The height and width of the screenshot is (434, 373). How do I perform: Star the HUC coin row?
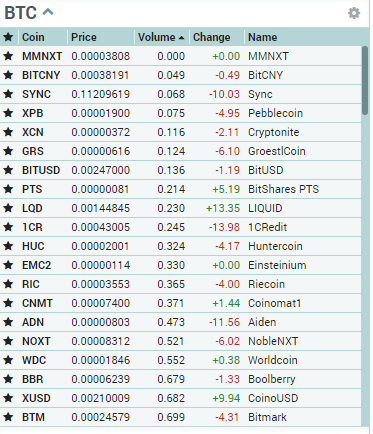coord(8,246)
